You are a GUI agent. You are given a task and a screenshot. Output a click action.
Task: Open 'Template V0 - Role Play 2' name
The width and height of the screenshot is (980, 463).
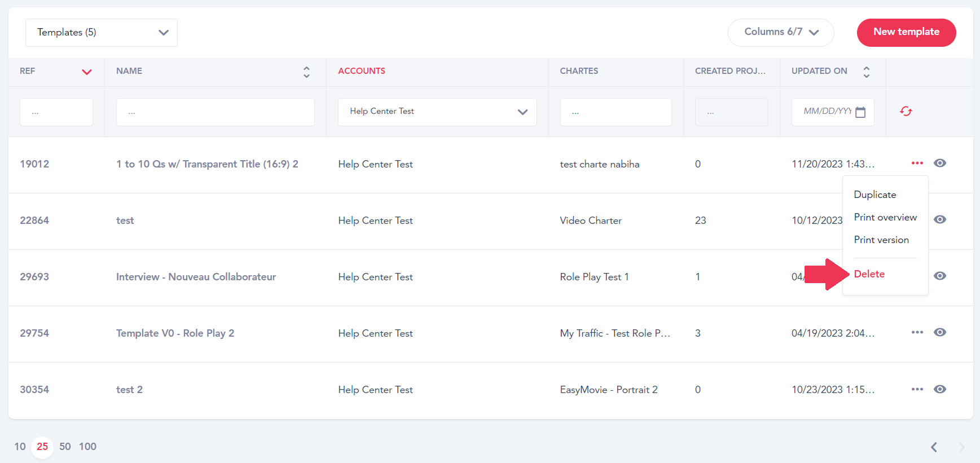tap(175, 333)
